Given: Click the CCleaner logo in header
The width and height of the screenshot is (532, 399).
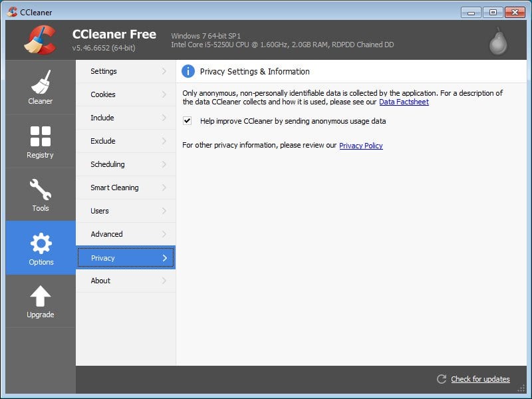Looking at the screenshot, I should click(41, 40).
